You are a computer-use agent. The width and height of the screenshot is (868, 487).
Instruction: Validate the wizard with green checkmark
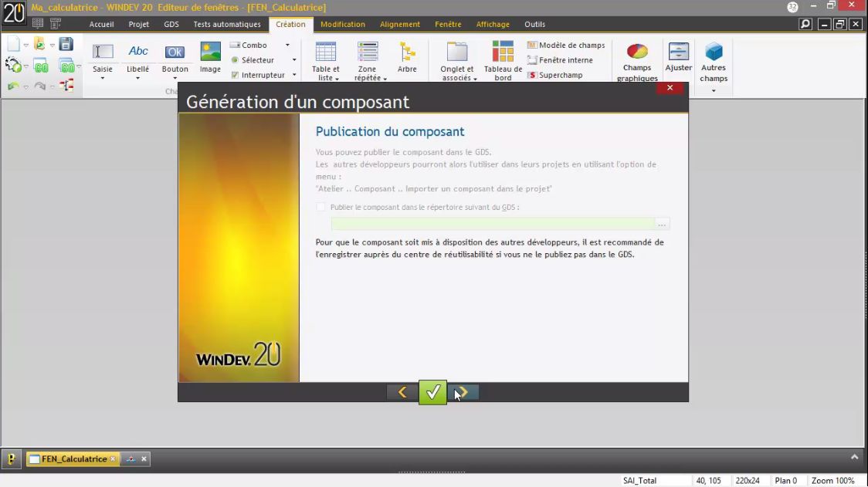433,392
